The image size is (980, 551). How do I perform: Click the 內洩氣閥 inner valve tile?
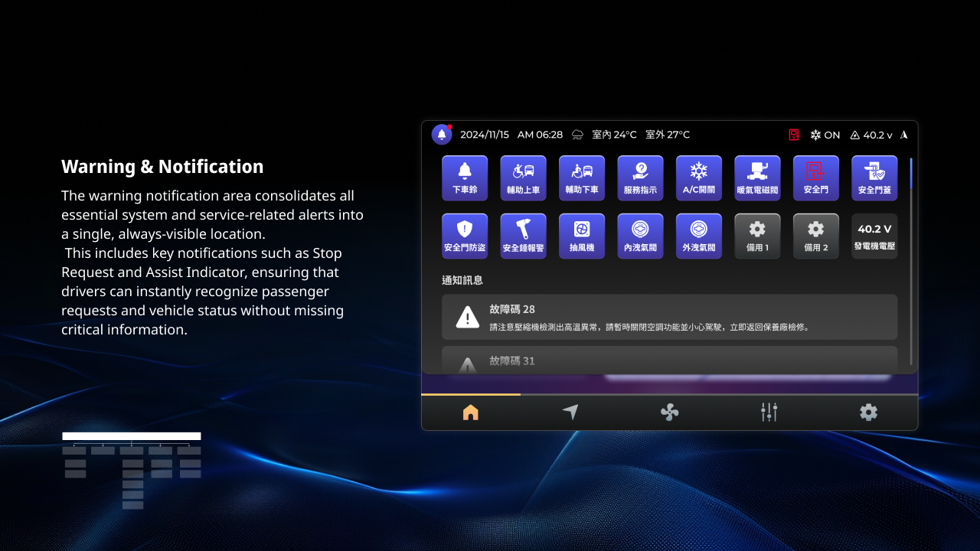pos(640,236)
